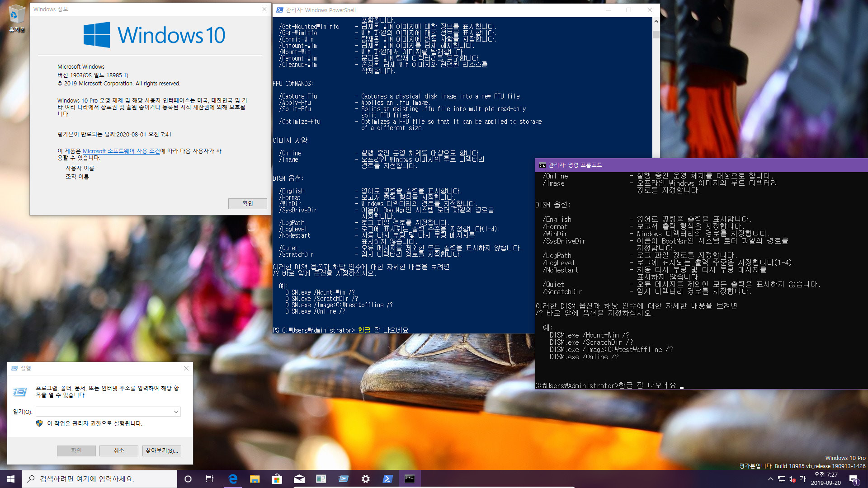Open the Mail app on the taskbar

[299, 479]
